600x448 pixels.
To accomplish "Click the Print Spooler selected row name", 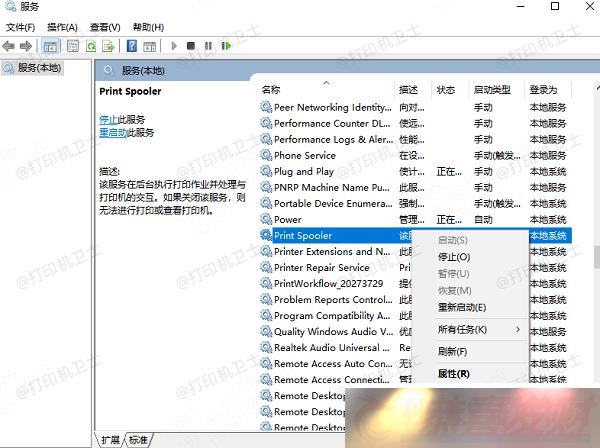I will pyautogui.click(x=303, y=235).
